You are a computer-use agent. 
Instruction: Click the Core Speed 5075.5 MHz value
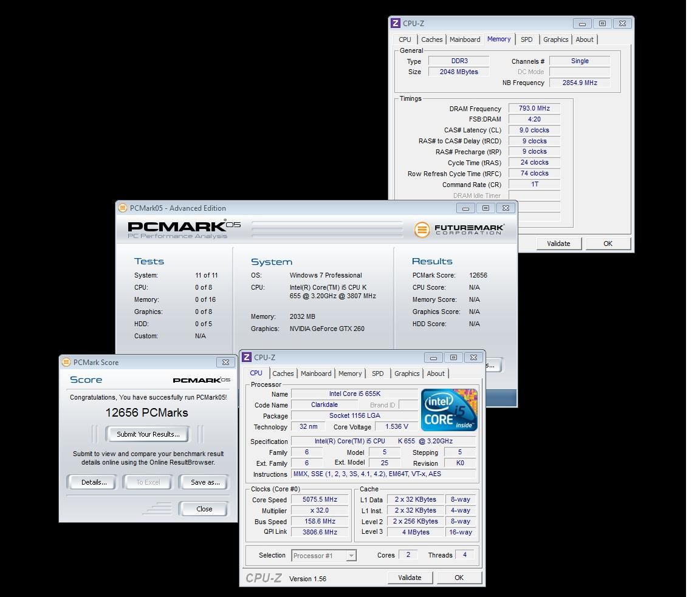pyautogui.click(x=320, y=499)
